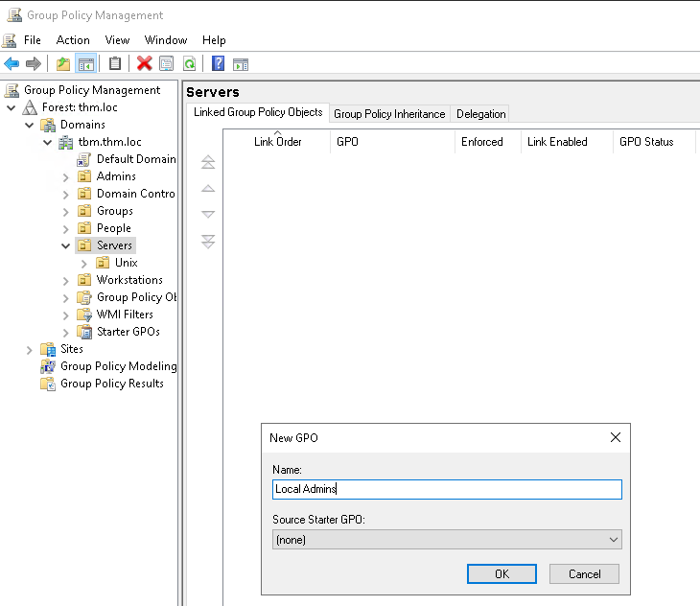Collapse the Forest: thm.loc node
This screenshot has width=700, height=606.
click(x=12, y=107)
